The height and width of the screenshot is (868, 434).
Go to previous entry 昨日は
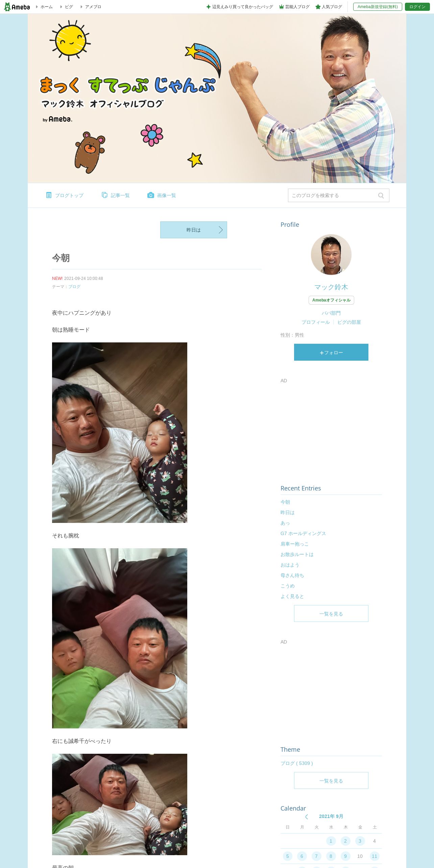coord(194,230)
